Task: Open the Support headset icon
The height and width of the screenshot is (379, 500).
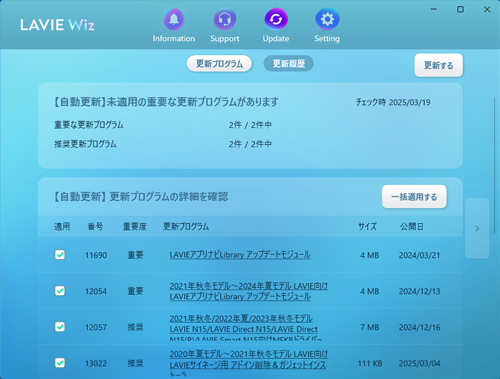Action: click(225, 20)
